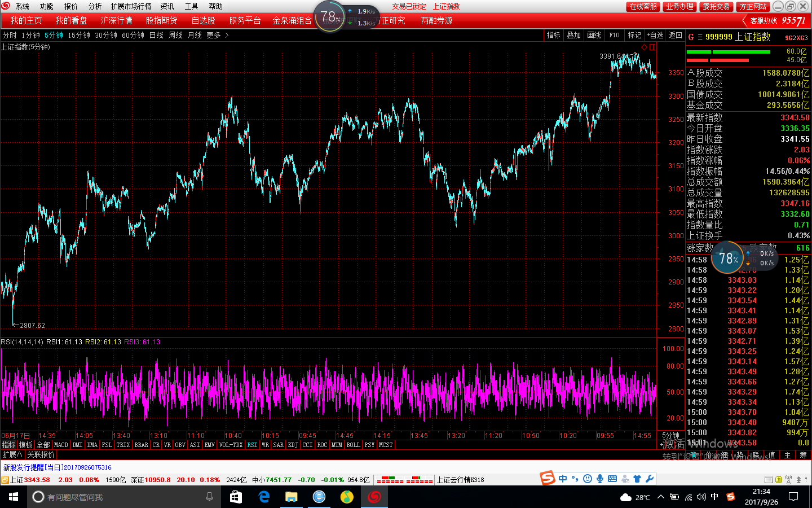Open the Sogou S logo on IME bar
Image resolution: width=812 pixels, height=508 pixels.
[548, 478]
